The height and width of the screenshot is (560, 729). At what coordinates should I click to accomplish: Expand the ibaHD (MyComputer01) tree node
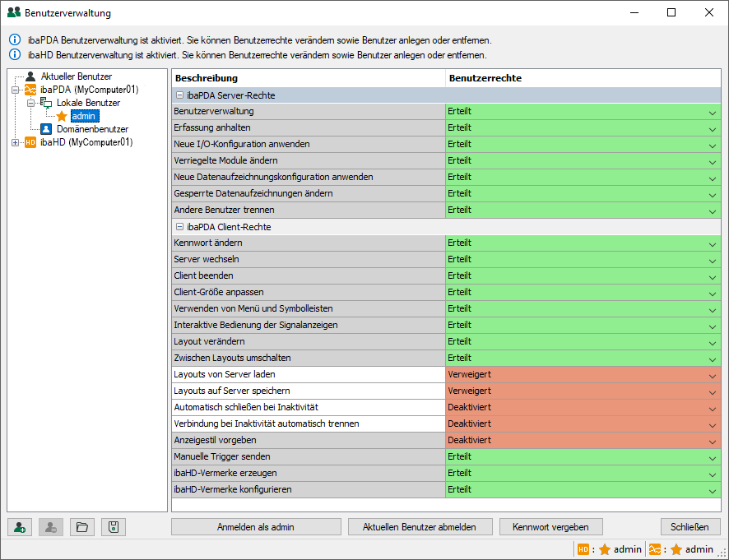(x=15, y=142)
